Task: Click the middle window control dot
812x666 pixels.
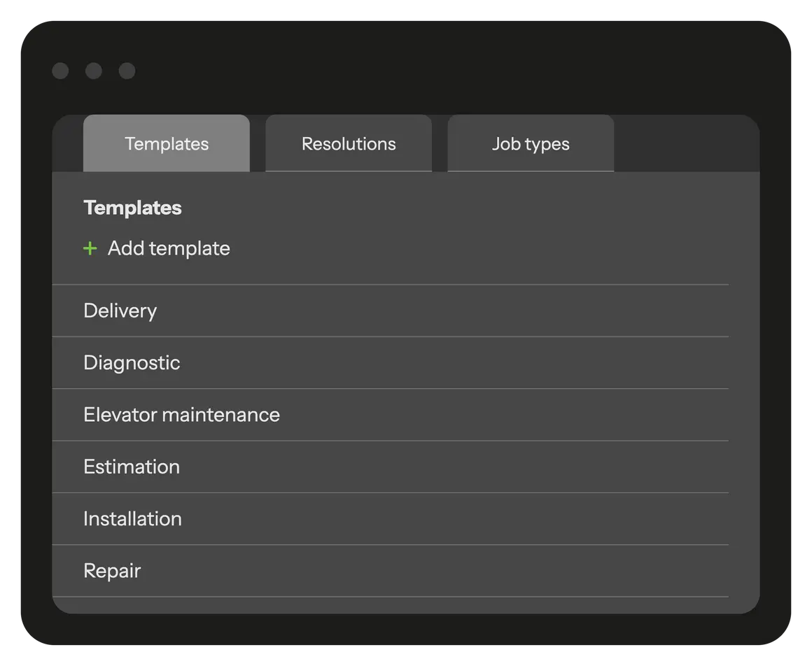Action: pyautogui.click(x=94, y=71)
